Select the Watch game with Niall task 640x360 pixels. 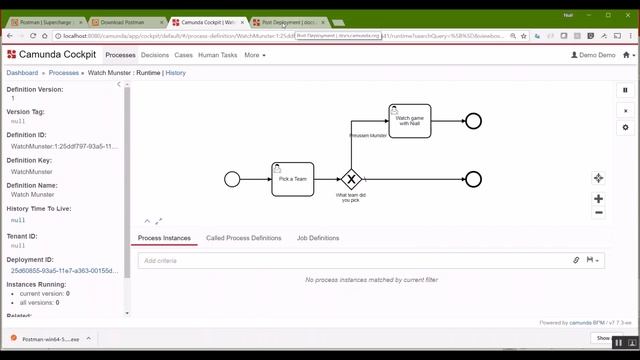pyautogui.click(x=410, y=121)
